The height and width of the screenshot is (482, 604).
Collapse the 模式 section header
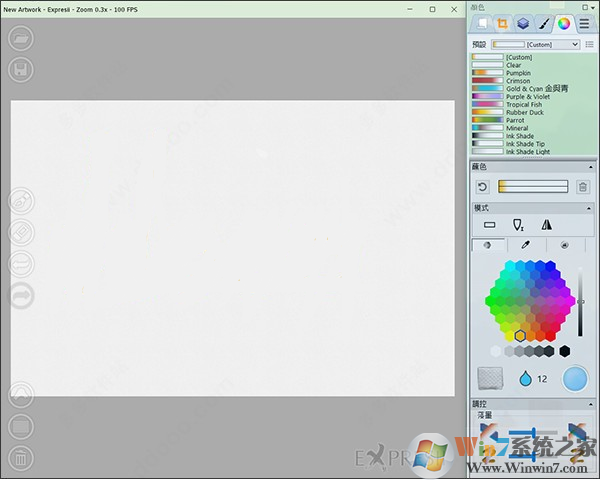[x=532, y=207]
